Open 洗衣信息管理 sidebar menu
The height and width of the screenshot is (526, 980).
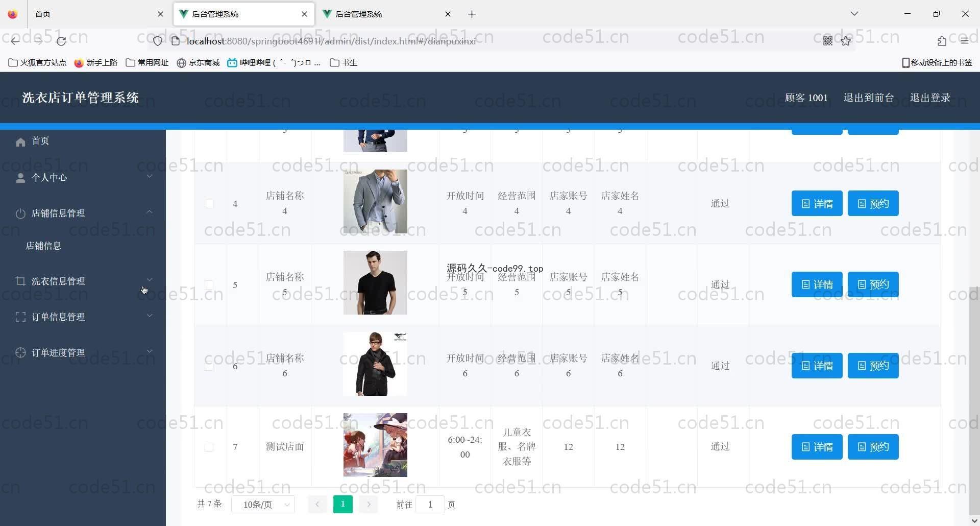click(x=83, y=281)
